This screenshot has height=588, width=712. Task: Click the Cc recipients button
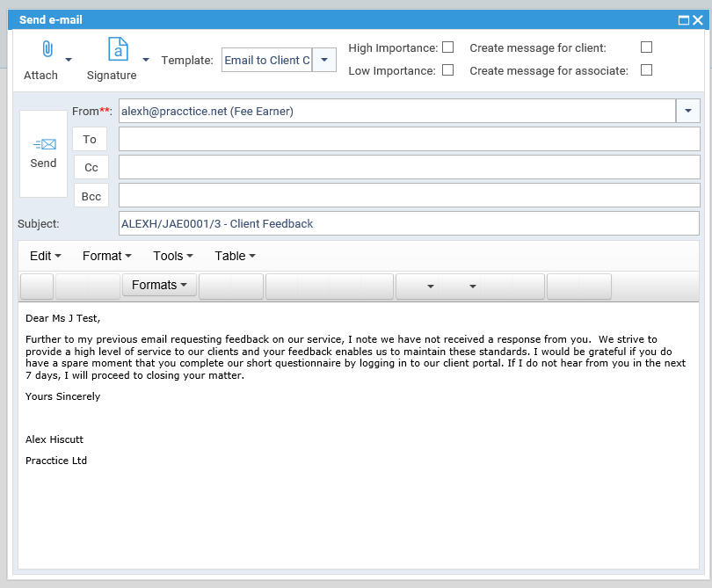coord(91,168)
